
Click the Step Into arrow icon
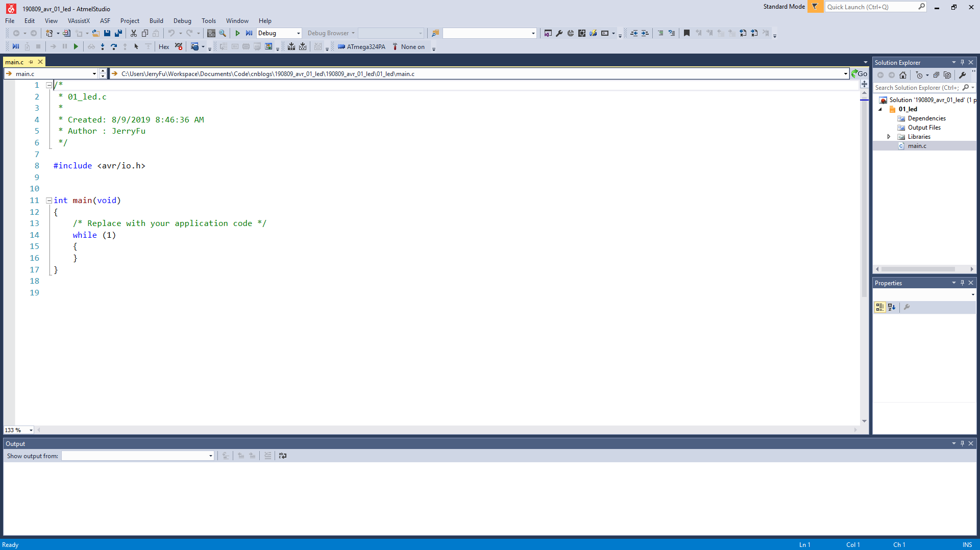pos(103,47)
